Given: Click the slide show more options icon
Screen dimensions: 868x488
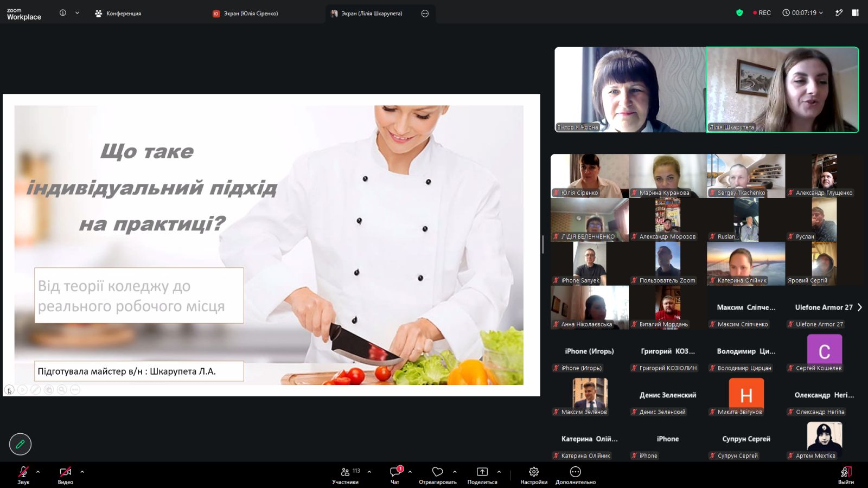Looking at the screenshot, I should 75,389.
